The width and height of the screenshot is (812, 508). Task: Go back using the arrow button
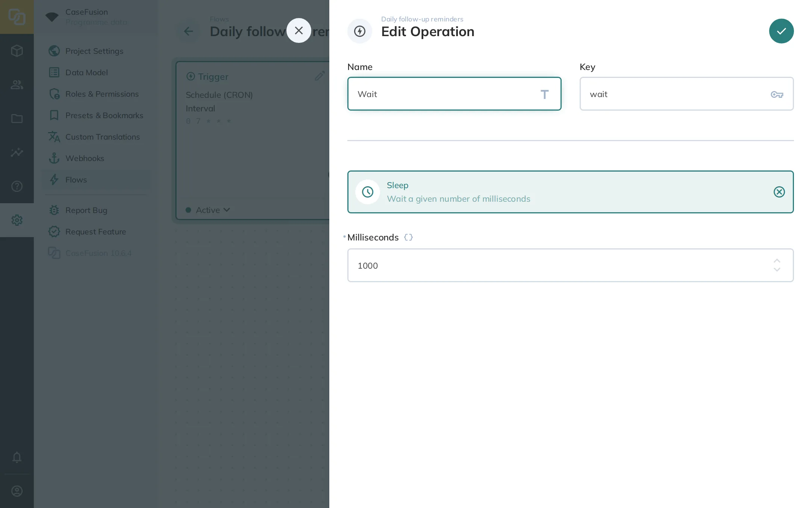tap(188, 31)
